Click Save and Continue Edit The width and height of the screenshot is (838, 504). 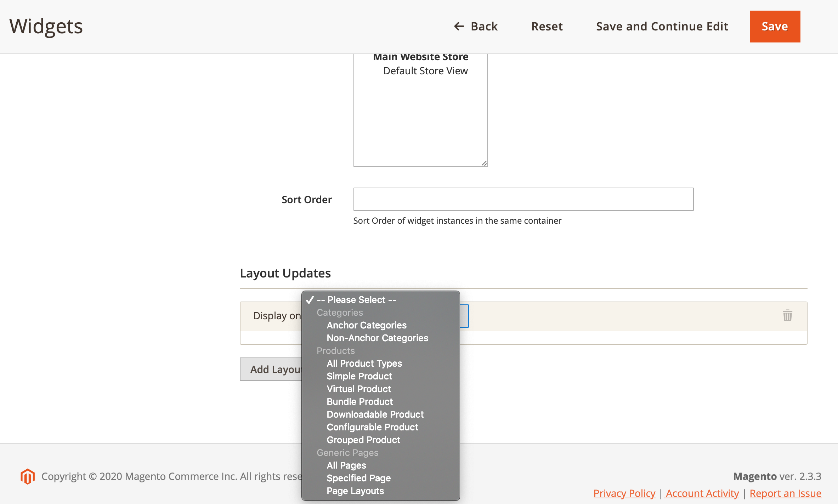[x=662, y=27]
